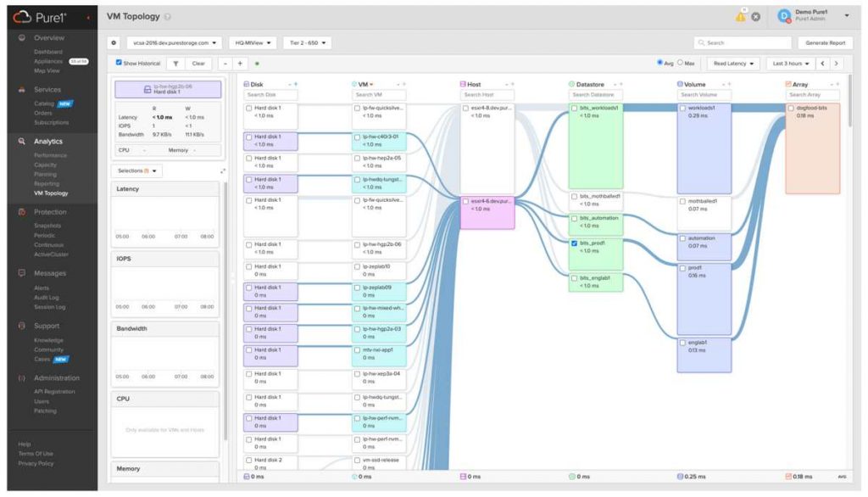The height and width of the screenshot is (497, 868).
Task: Expand the Tier 2 - 650 dropdown
Action: coord(307,42)
